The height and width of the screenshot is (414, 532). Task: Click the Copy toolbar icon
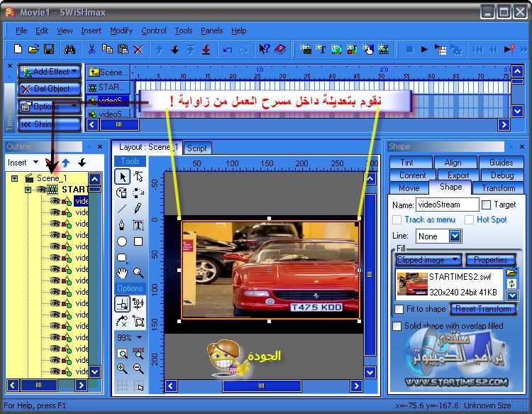pos(107,50)
